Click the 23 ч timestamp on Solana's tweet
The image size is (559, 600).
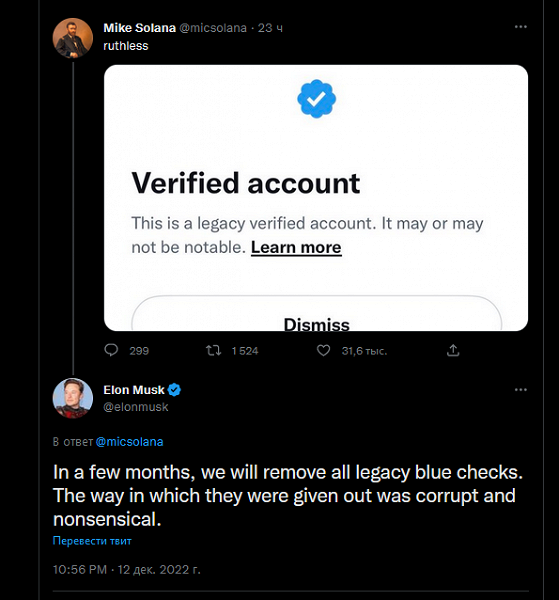pos(270,28)
